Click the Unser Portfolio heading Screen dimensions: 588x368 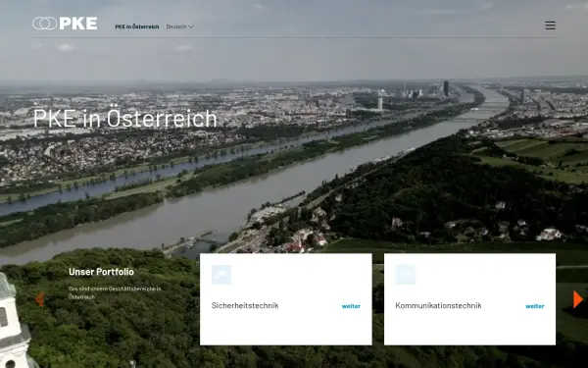tap(101, 272)
